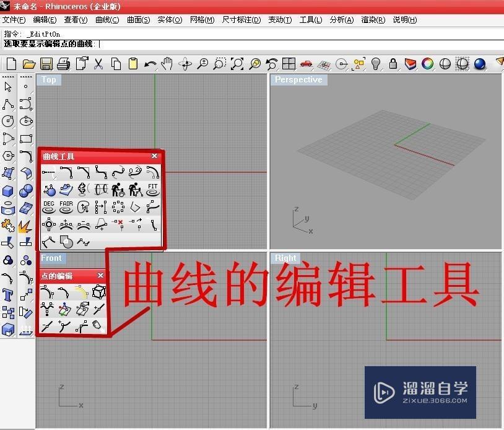
Task: Click the FAIR curve icon
Action: (66, 207)
